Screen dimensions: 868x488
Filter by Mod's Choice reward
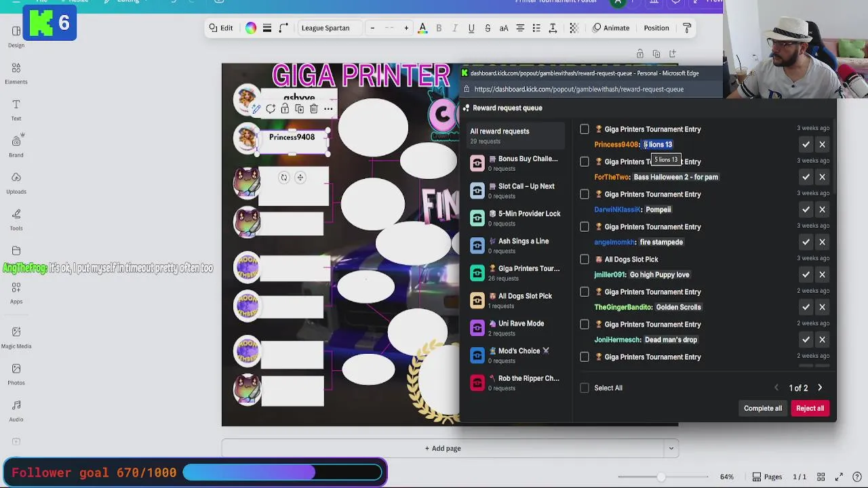click(x=515, y=355)
